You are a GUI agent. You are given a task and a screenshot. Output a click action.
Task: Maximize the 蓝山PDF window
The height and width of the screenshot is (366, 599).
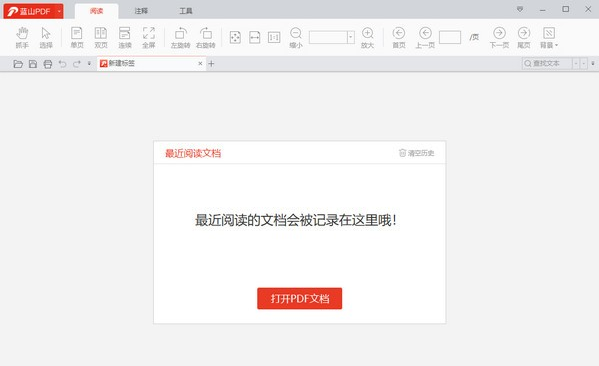[566, 9]
